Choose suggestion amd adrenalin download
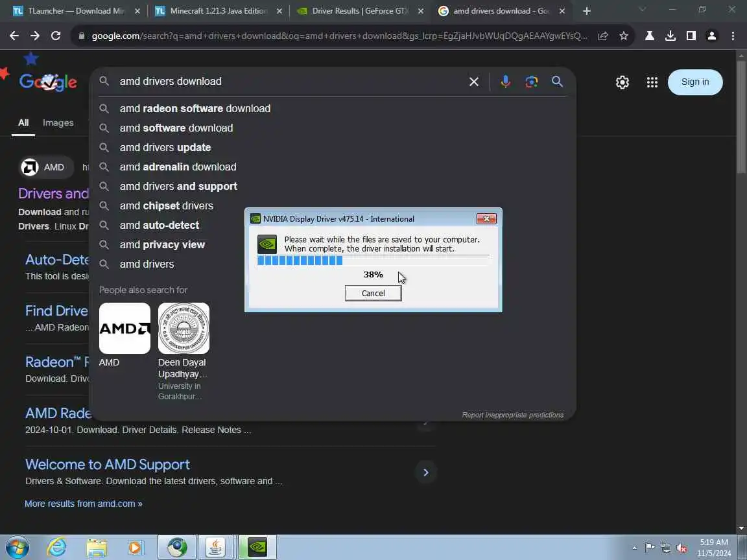The width and height of the screenshot is (747, 560). click(x=333, y=167)
